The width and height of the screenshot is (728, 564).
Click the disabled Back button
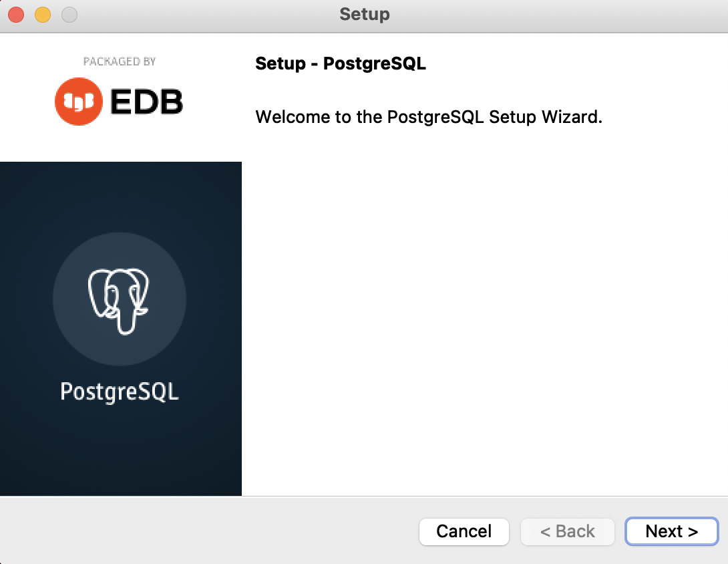point(567,532)
